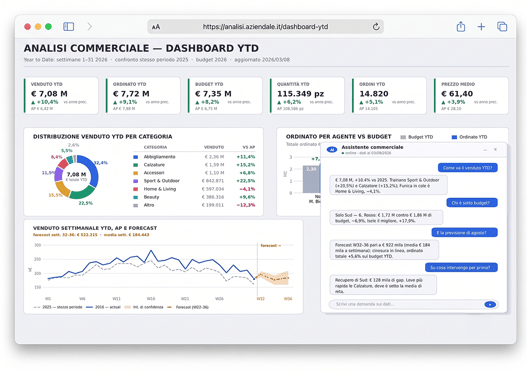This screenshot has height=372, width=527.
Task: Show the tab overview icon
Action: [502, 27]
